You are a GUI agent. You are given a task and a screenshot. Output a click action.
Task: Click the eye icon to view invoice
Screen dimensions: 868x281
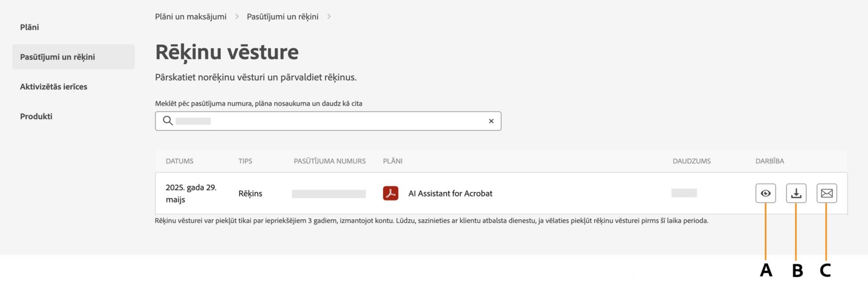[x=765, y=193]
